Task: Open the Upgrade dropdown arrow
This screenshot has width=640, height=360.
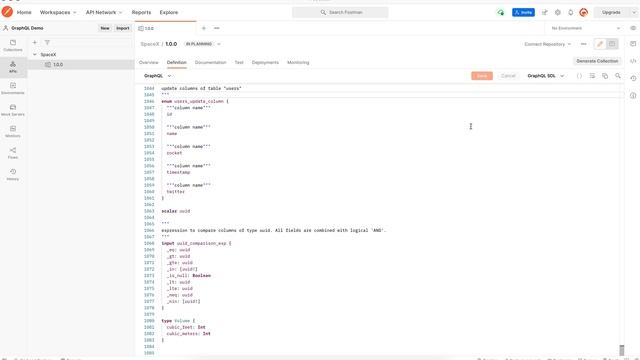Action: [634, 12]
